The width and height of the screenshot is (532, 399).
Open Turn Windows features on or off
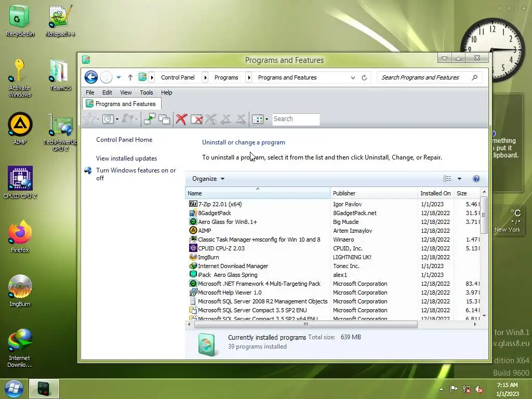point(136,174)
